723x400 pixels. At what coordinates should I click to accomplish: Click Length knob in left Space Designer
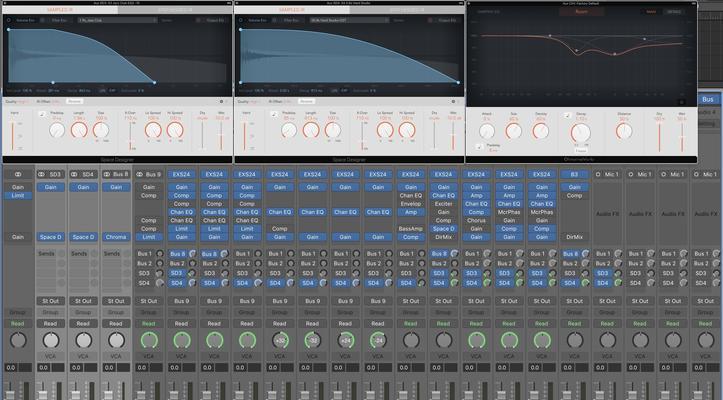[x=79, y=130]
